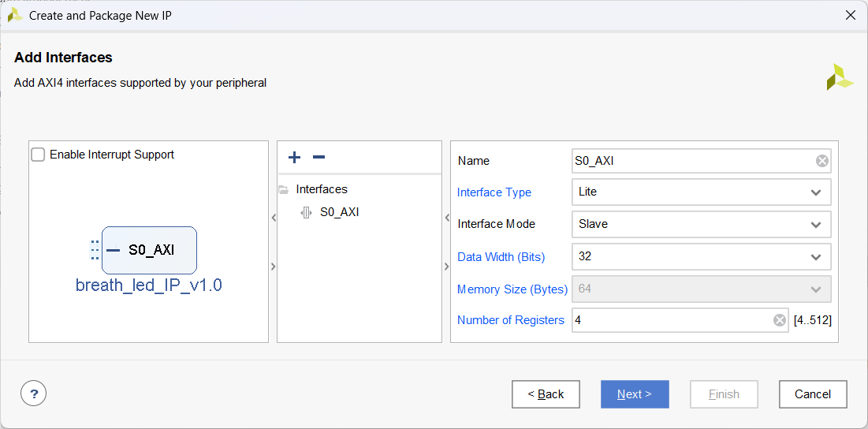Clear the Number of Registers field
Image resolution: width=868 pixels, height=429 pixels.
pos(780,320)
